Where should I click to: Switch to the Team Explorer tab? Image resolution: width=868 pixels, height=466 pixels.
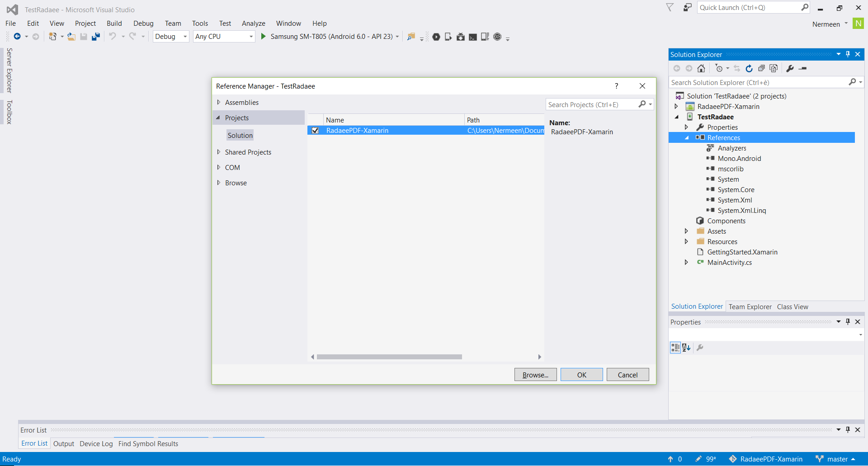[750, 306]
